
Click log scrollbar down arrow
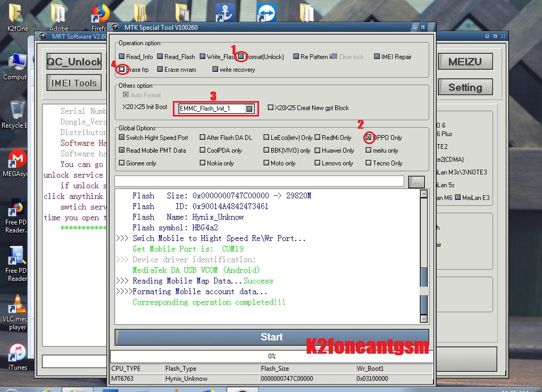point(424,319)
